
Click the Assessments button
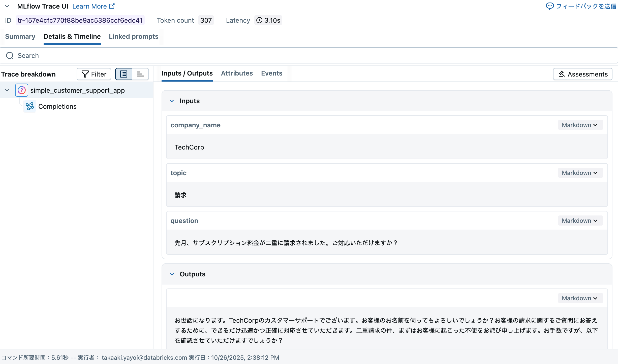tap(582, 74)
